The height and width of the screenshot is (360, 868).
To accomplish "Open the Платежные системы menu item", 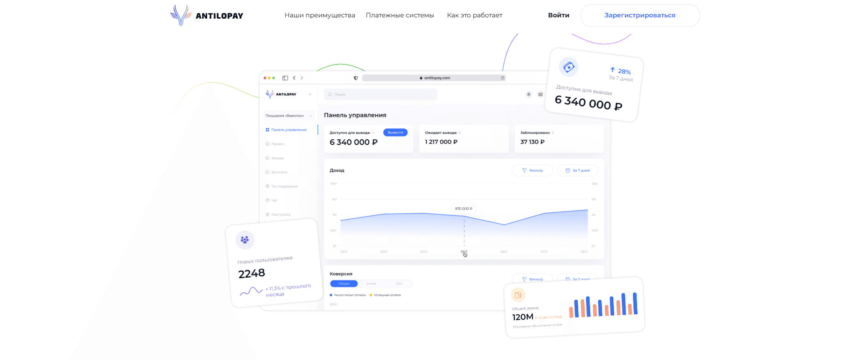I will click(x=400, y=15).
